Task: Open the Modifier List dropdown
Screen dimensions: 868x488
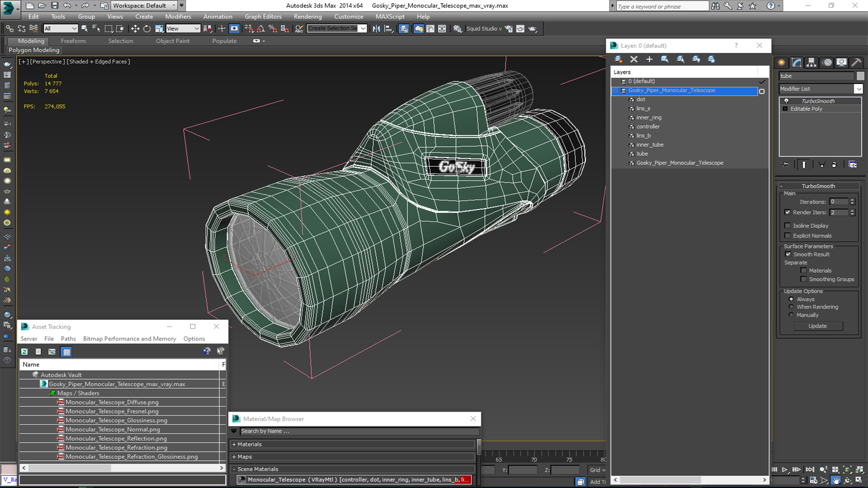Action: (858, 89)
